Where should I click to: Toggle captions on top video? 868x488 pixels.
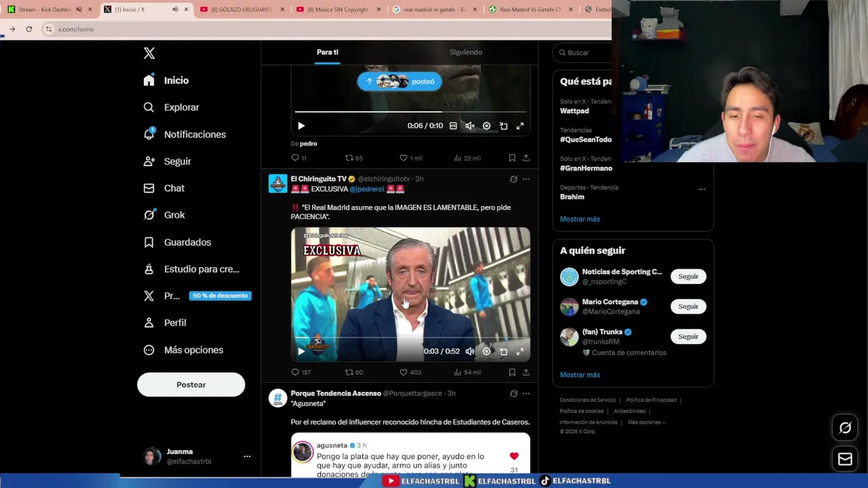pyautogui.click(x=453, y=126)
